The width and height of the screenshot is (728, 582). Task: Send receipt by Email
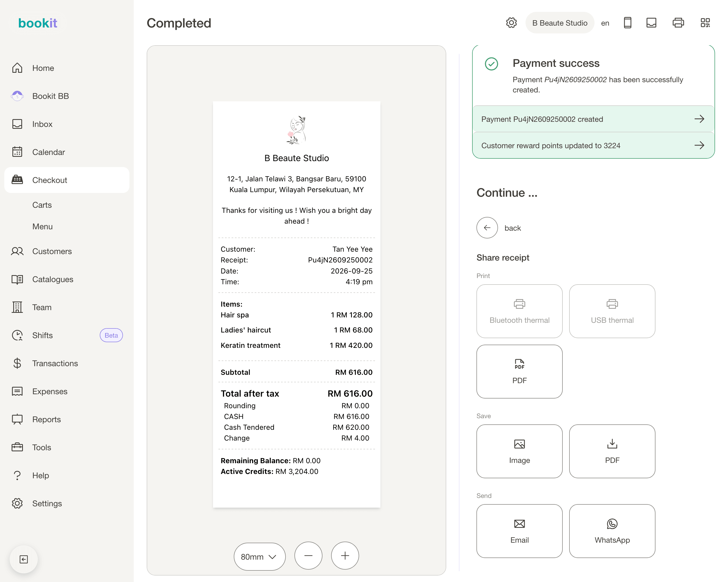click(x=519, y=531)
